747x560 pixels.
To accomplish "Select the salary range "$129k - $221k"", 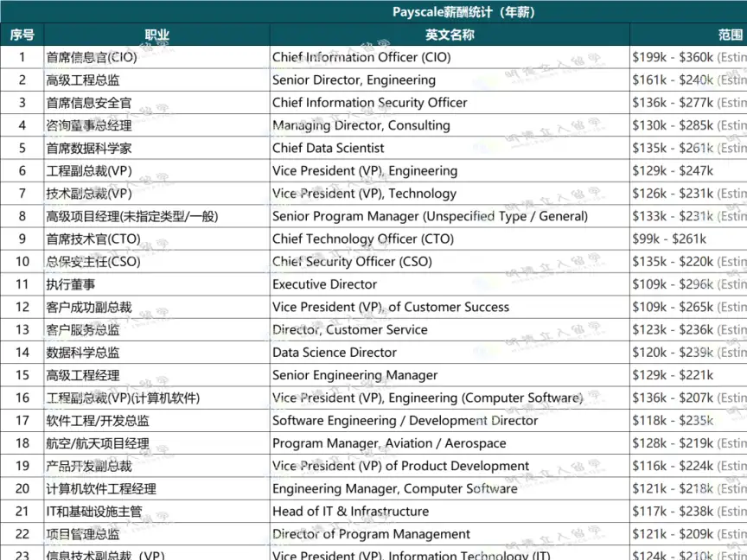I will 673,375.
